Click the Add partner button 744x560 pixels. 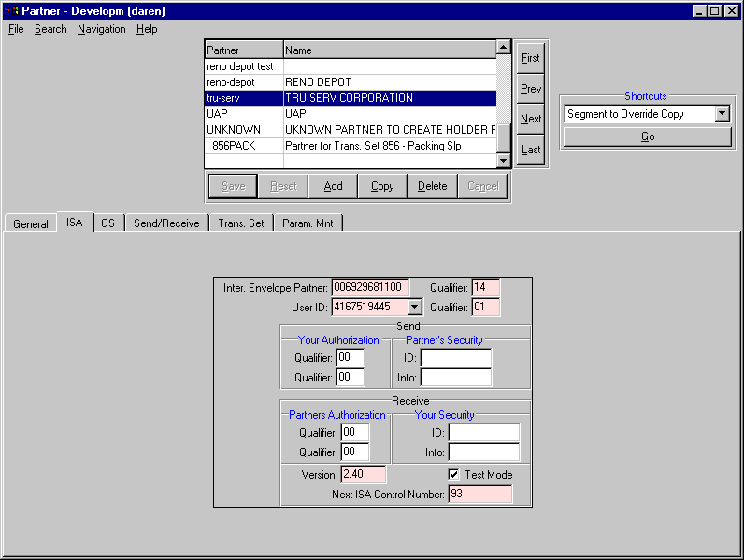(x=333, y=186)
